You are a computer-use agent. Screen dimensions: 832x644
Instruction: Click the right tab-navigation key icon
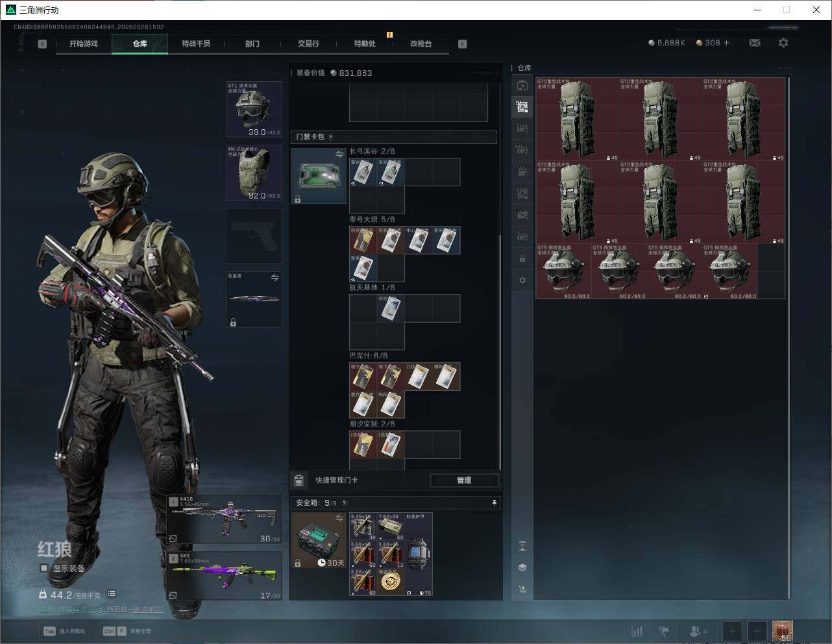[x=463, y=44]
